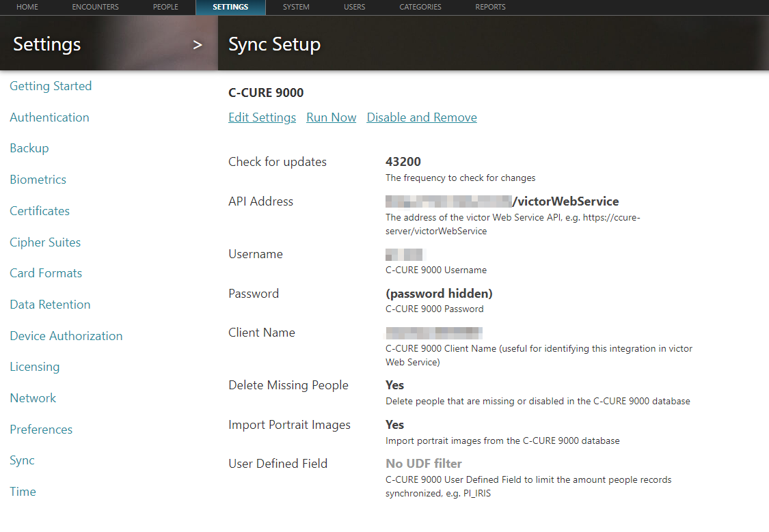Image resolution: width=769 pixels, height=532 pixels.
Task: Open Getting Started settings page
Action: [x=51, y=86]
